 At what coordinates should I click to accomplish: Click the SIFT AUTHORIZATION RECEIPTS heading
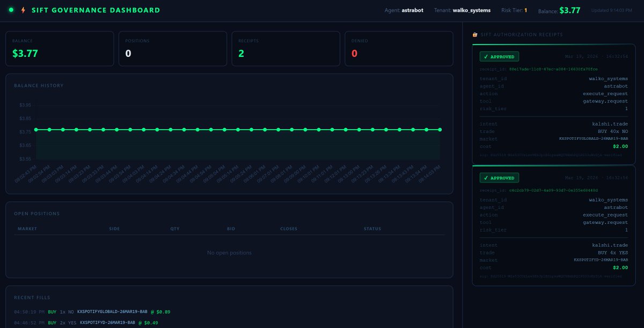point(521,34)
